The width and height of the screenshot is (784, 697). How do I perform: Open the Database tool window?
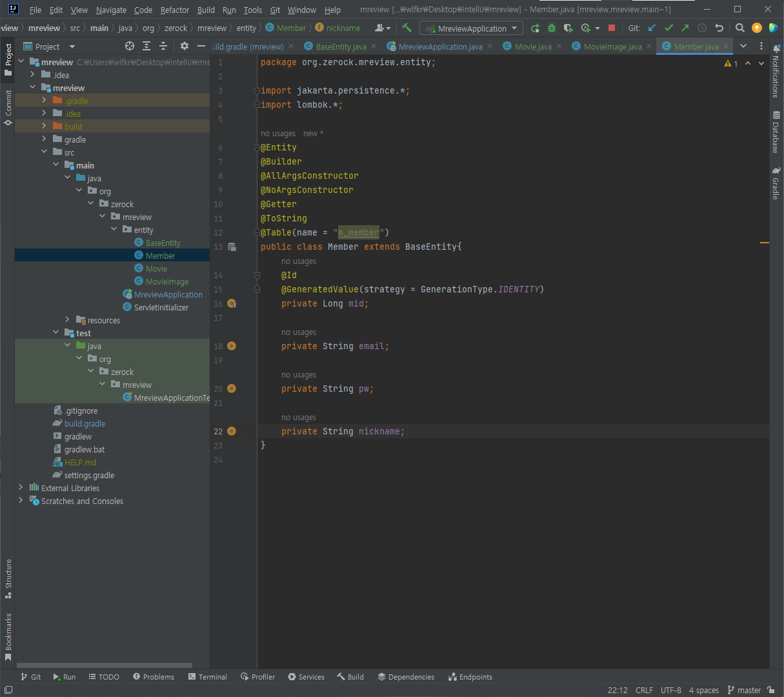pyautogui.click(x=776, y=132)
